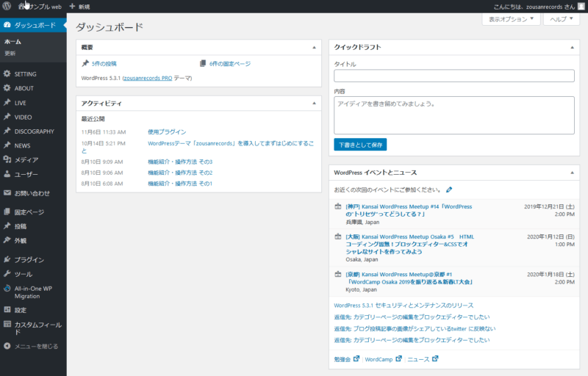Click the plus icon for 新規

(x=72, y=6)
